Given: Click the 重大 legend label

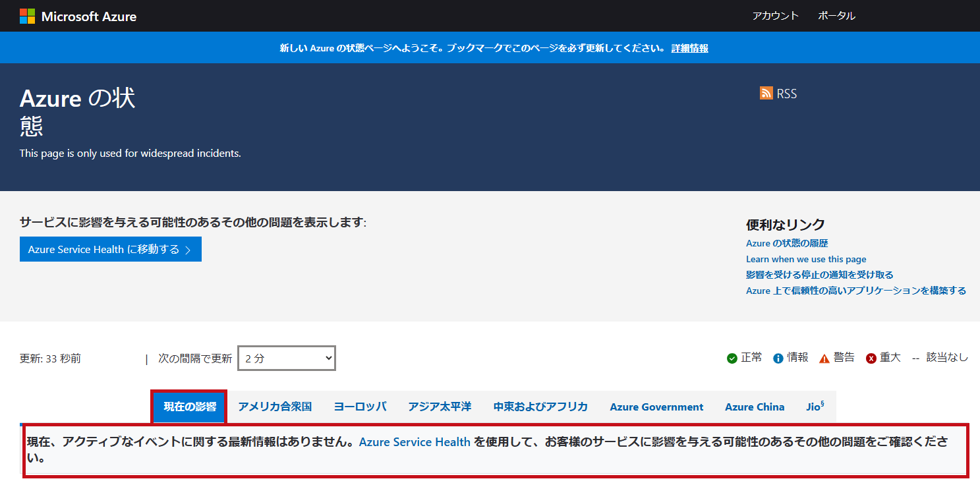Looking at the screenshot, I should tap(890, 357).
